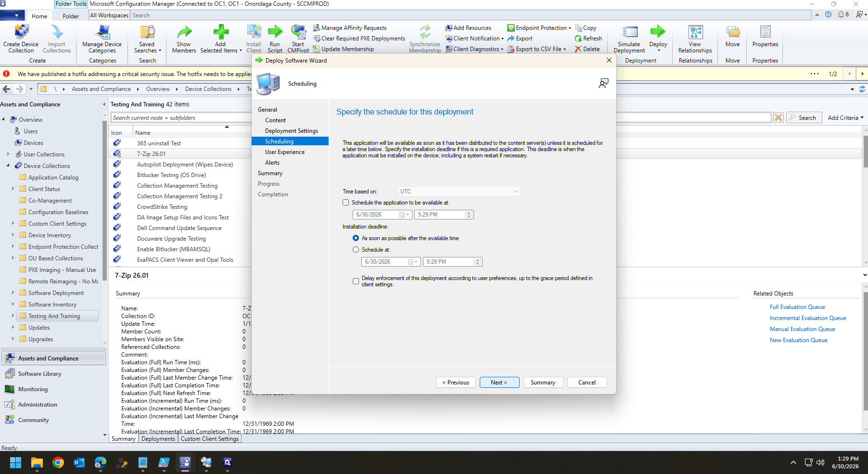Open the Deployments bottom tab

click(158, 438)
